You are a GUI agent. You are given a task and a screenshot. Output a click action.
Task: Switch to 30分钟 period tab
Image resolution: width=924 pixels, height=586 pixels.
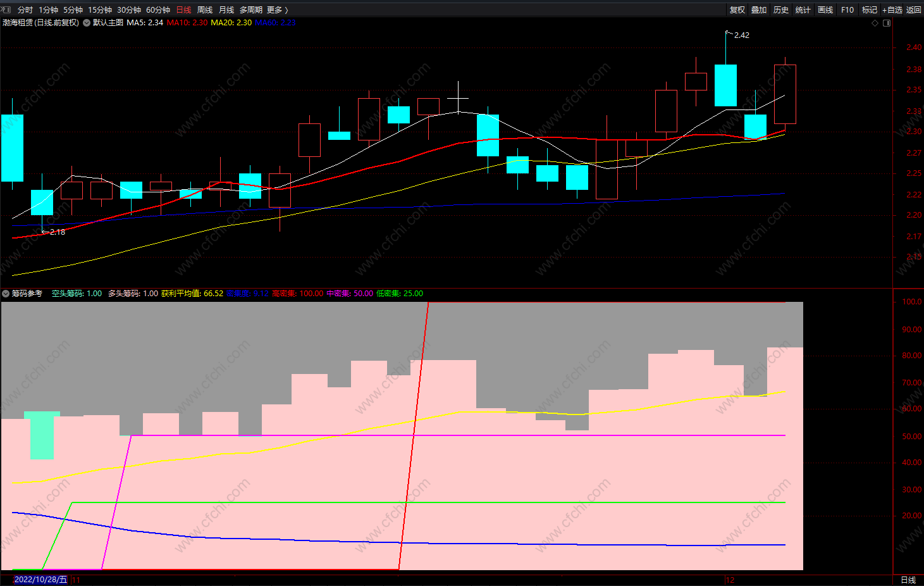129,9
